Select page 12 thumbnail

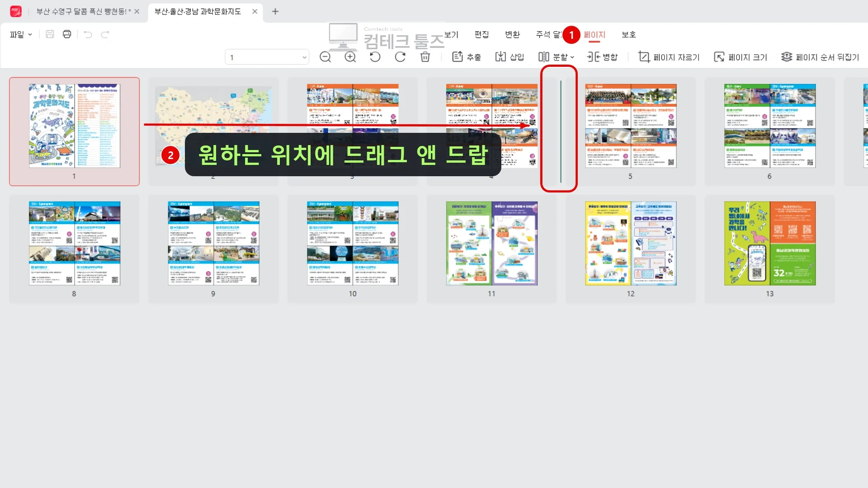[x=631, y=249]
